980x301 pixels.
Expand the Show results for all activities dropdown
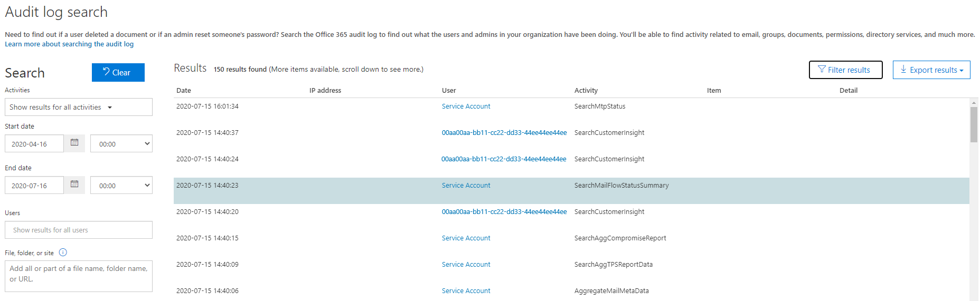point(78,108)
